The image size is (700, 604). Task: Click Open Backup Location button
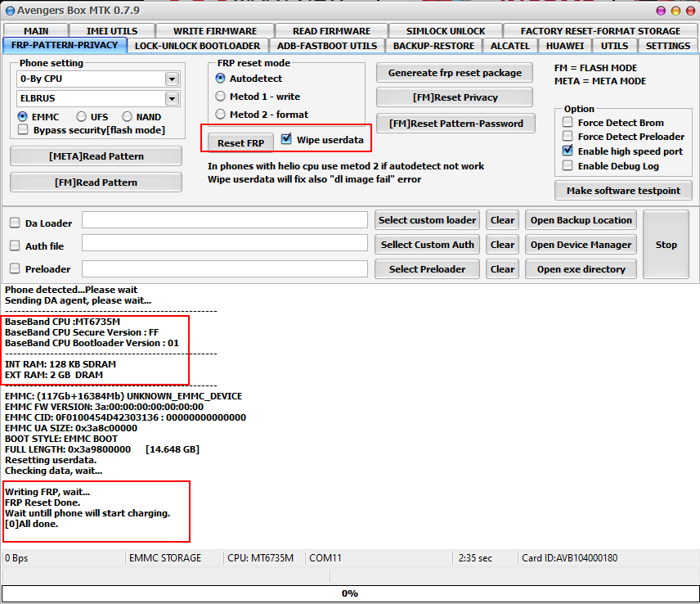pyautogui.click(x=581, y=220)
